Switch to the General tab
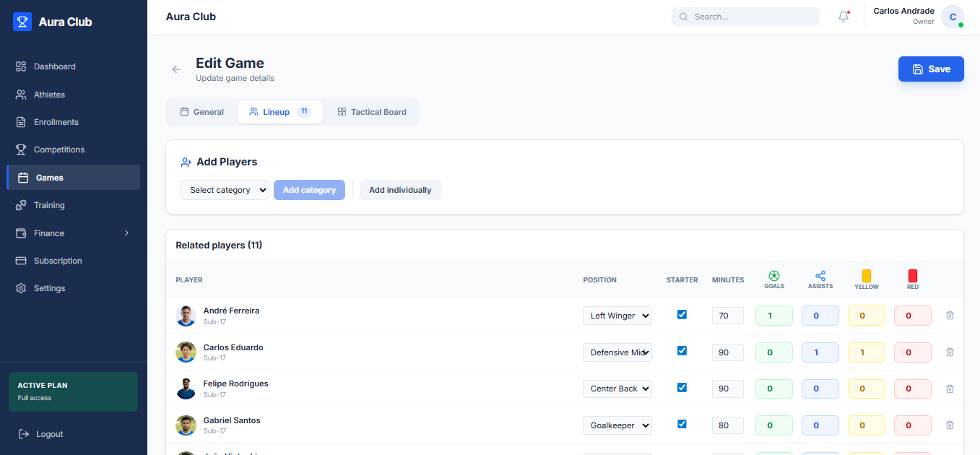Image resolution: width=980 pixels, height=455 pixels. [x=201, y=112]
